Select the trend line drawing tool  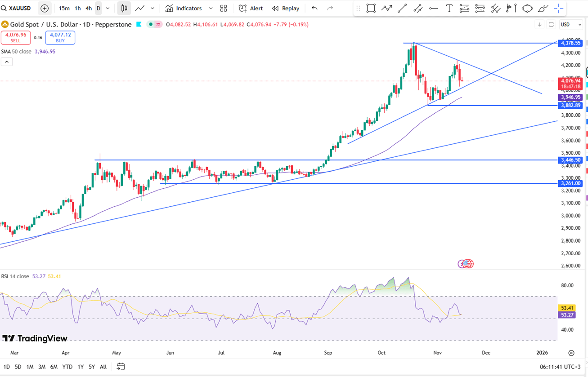[402, 9]
